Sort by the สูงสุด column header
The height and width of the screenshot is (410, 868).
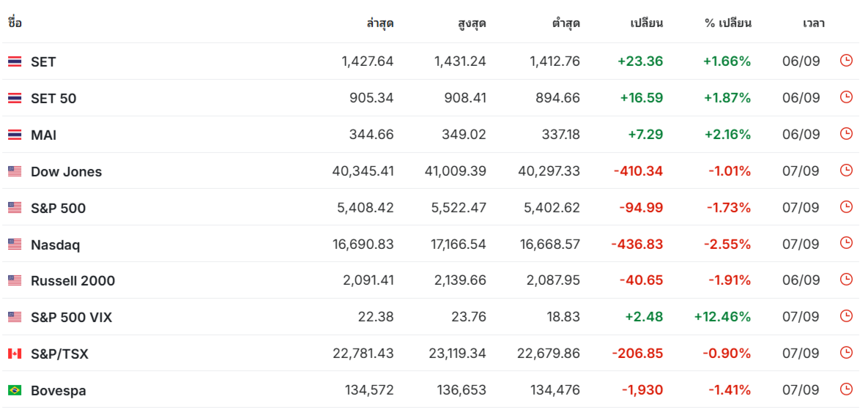click(472, 23)
